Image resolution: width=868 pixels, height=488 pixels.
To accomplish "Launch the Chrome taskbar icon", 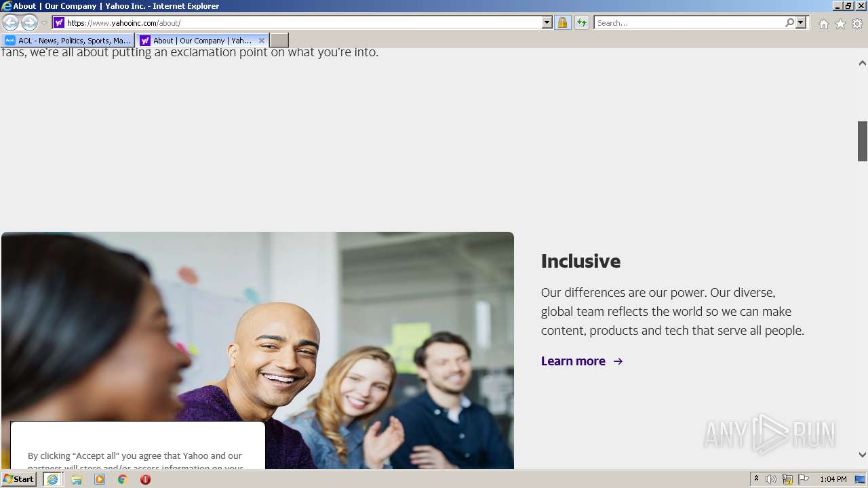I will (x=123, y=479).
